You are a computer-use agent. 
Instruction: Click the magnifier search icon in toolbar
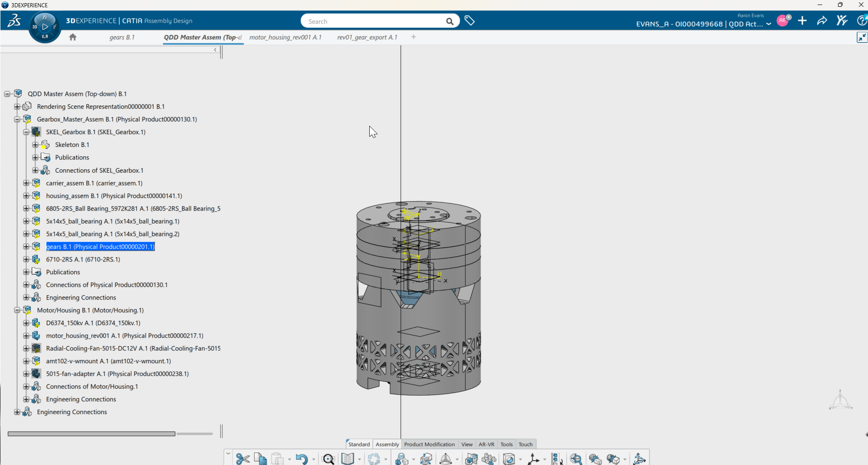(328, 459)
